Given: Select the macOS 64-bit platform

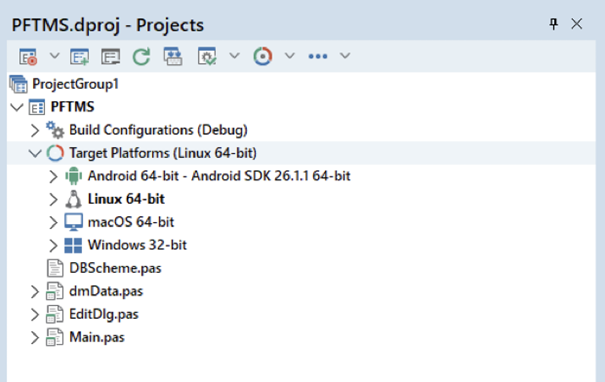Looking at the screenshot, I should click(131, 222).
